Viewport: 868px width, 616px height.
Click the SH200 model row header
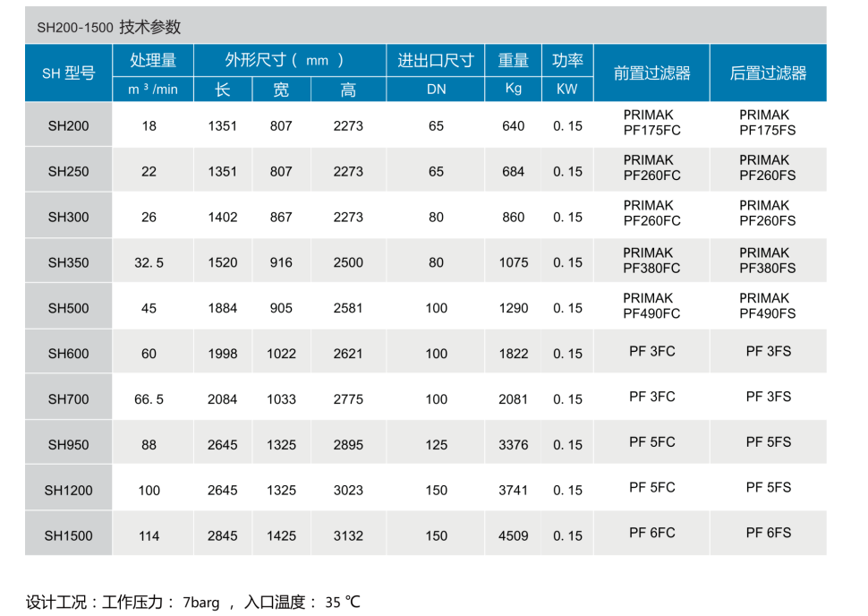[69, 126]
